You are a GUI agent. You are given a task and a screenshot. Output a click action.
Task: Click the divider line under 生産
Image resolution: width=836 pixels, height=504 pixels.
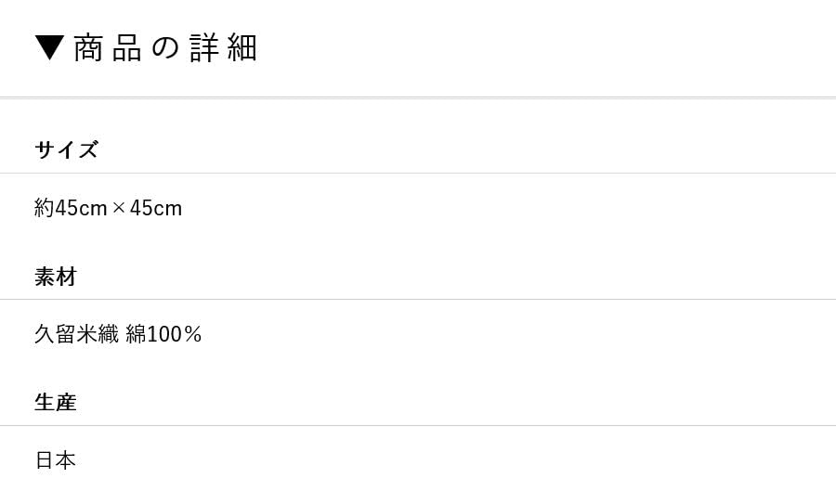[418, 426]
